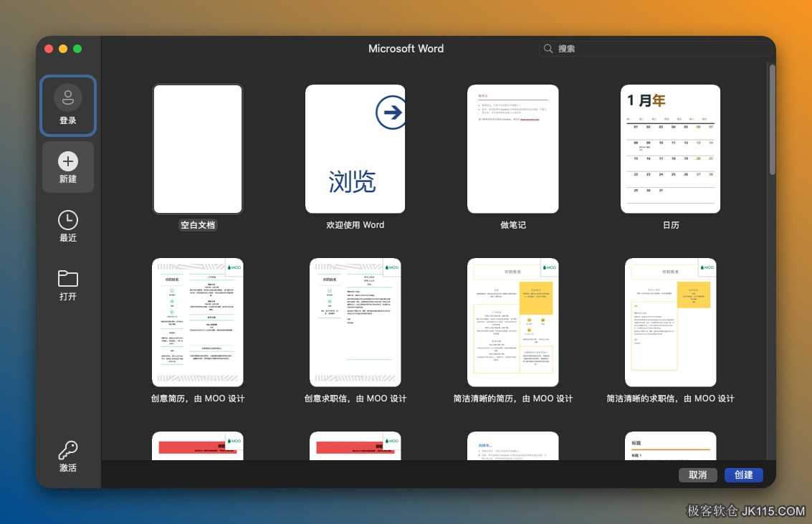812x524 pixels.
Task: Click the 日历 label
Action: click(671, 225)
